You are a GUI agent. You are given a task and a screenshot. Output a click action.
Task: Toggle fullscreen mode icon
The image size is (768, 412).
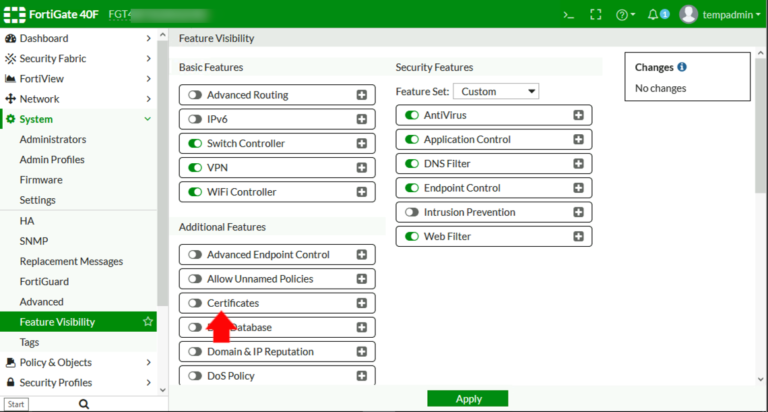pos(596,15)
